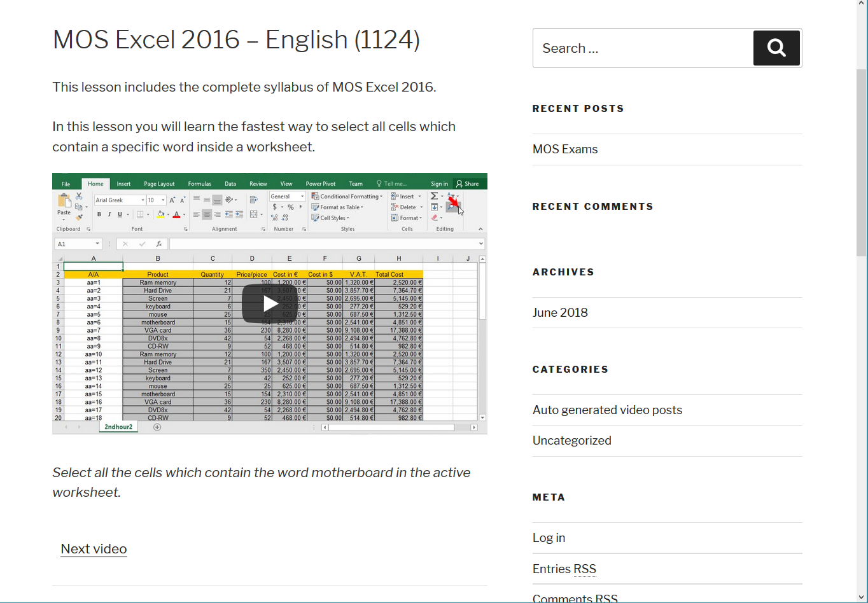868x603 pixels.
Task: Click the Decrease Indent icon
Action: (x=228, y=214)
